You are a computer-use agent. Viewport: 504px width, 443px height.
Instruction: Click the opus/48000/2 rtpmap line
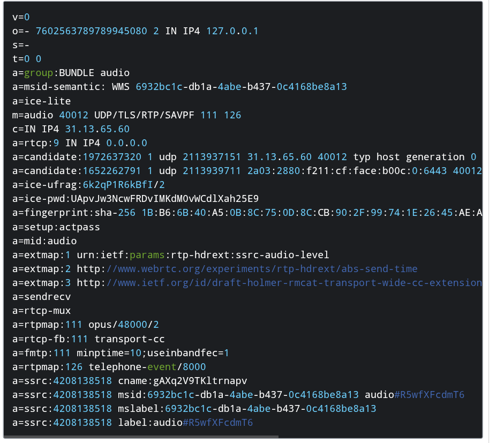(85, 325)
